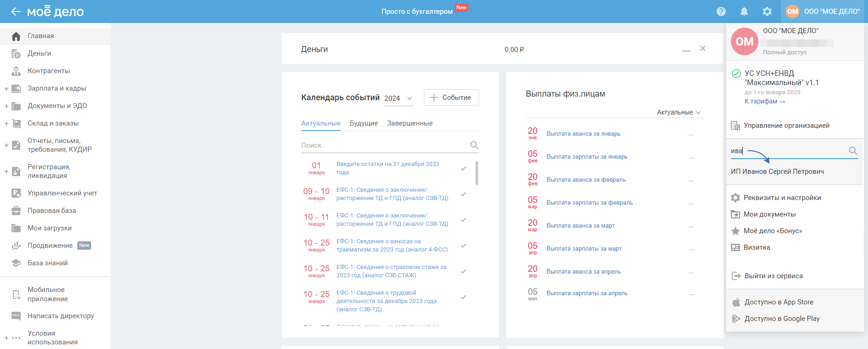The image size is (868, 349).
Task: Open Выплата аванса за январь
Action: 584,134
